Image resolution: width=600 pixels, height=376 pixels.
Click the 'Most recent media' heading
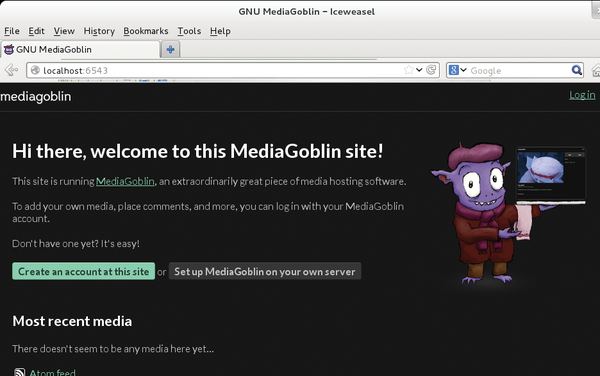click(72, 321)
